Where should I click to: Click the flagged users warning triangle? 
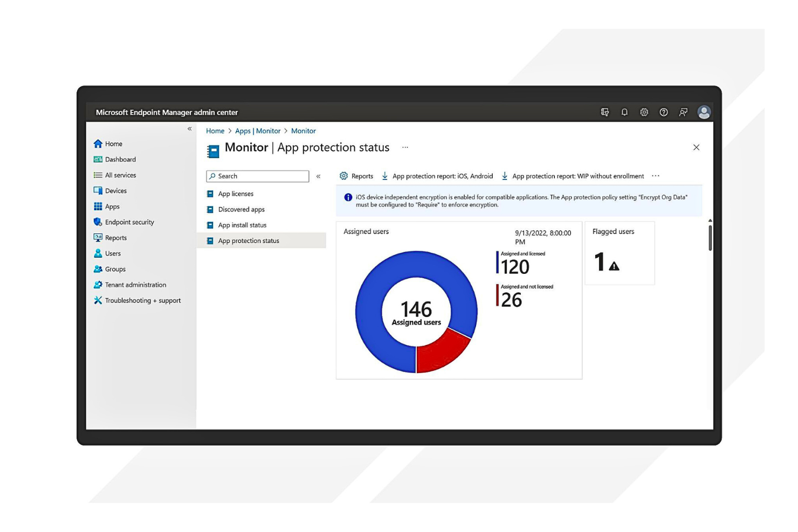[614, 266]
